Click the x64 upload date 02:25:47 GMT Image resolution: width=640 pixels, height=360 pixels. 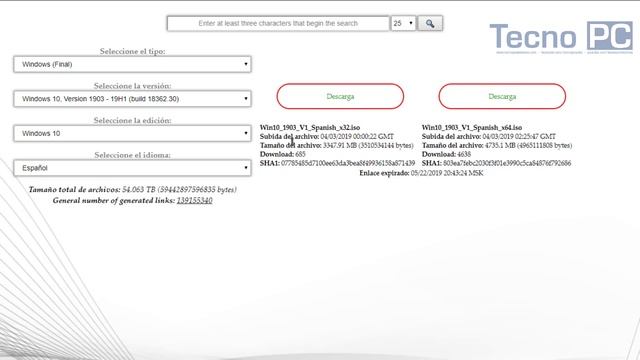click(x=519, y=136)
